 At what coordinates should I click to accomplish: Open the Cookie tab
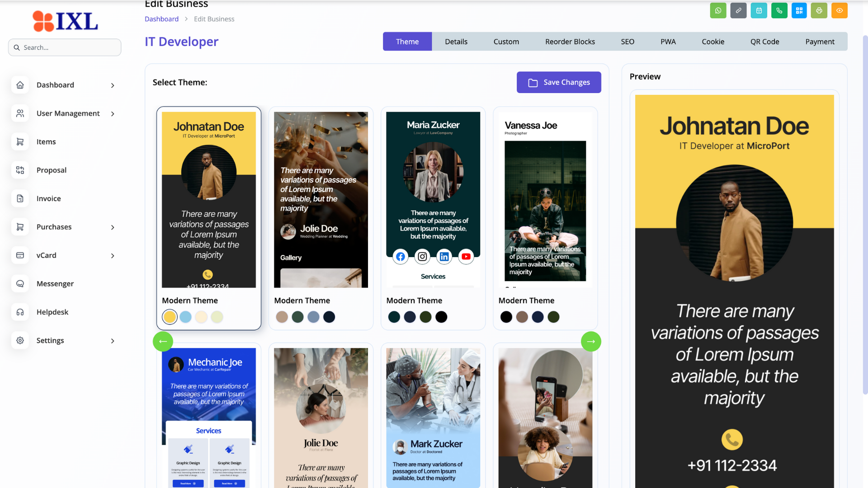713,42
